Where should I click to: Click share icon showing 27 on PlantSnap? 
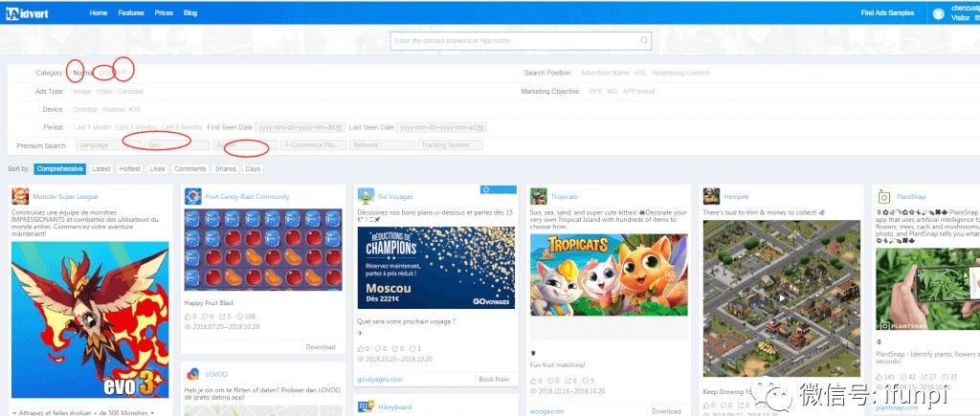tap(925, 378)
